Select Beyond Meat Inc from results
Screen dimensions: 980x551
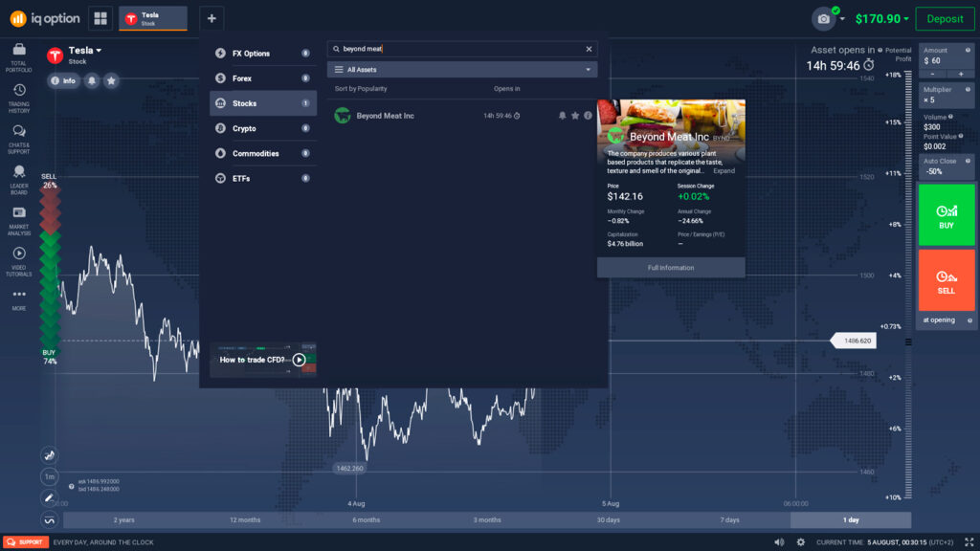[462, 116]
